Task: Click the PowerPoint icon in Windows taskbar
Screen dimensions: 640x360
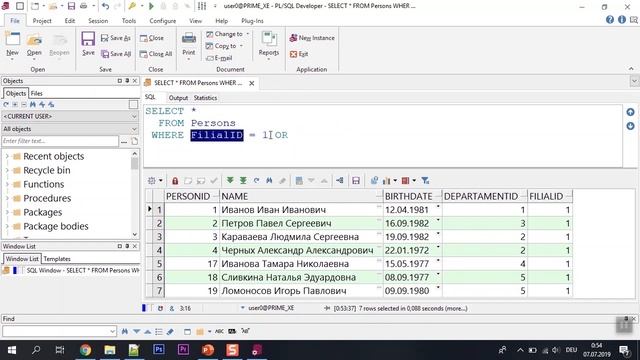Action: pos(208,350)
